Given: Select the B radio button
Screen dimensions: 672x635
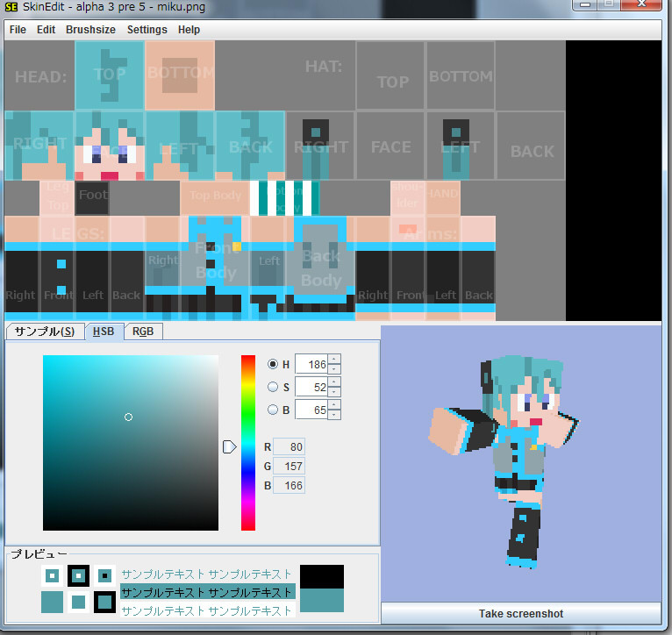Looking at the screenshot, I should point(273,410).
